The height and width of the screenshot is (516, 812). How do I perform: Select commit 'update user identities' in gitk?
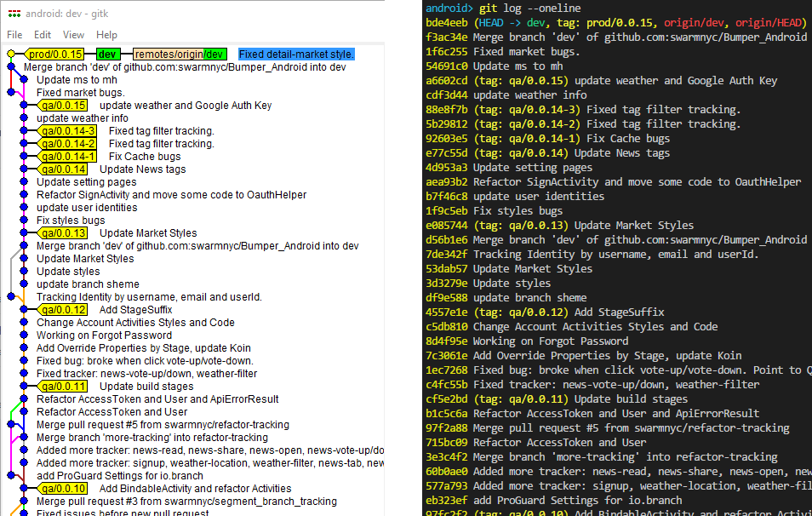(87, 207)
